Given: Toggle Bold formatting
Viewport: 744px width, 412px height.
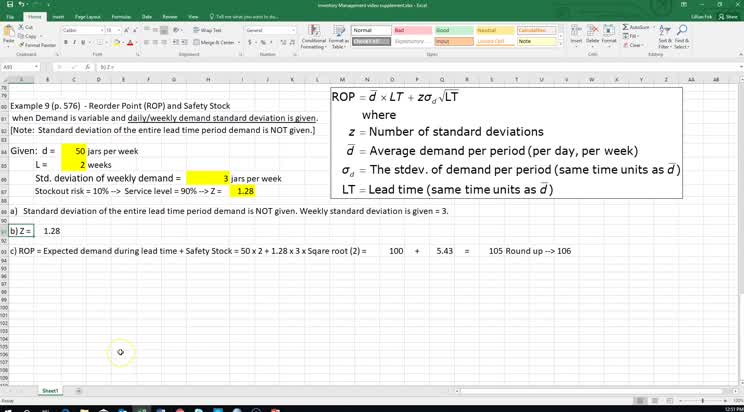Looking at the screenshot, I should click(65, 43).
